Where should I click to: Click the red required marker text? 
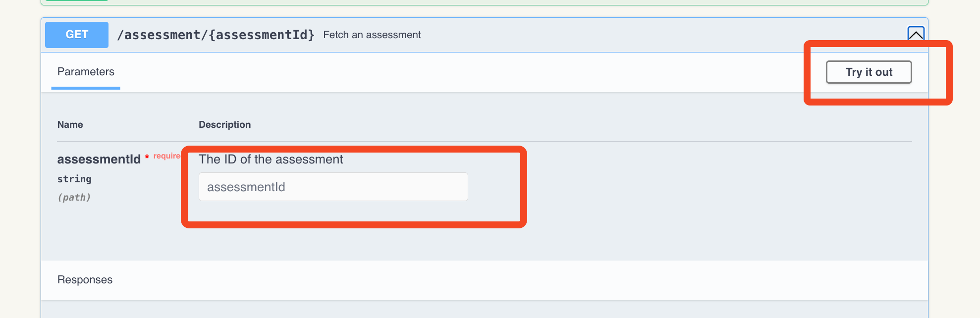pyautogui.click(x=167, y=156)
